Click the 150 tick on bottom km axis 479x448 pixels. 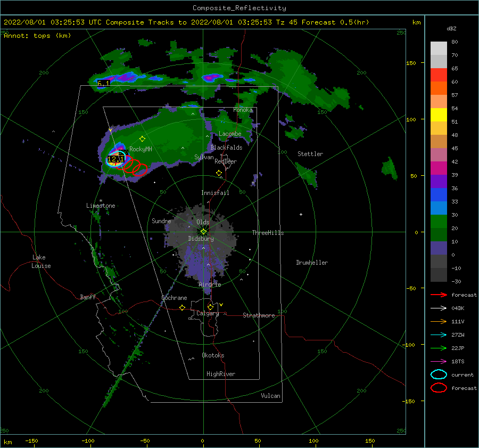(370, 441)
